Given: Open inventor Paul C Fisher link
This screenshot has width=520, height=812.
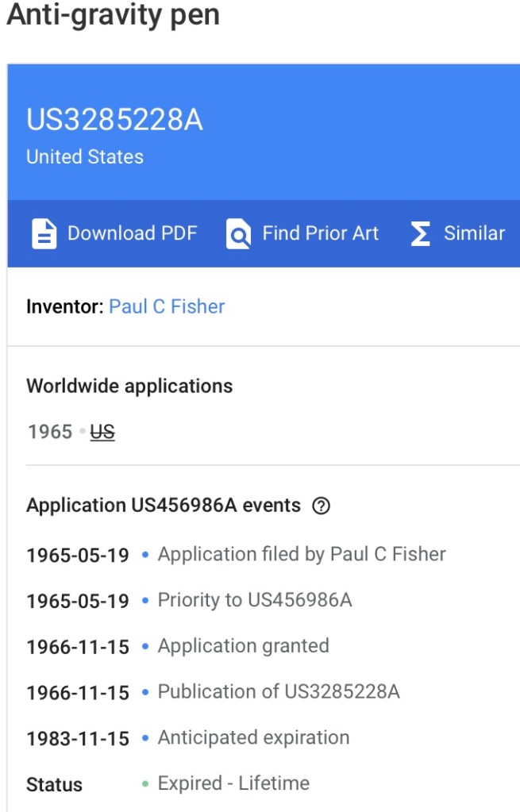Looking at the screenshot, I should point(167,307).
